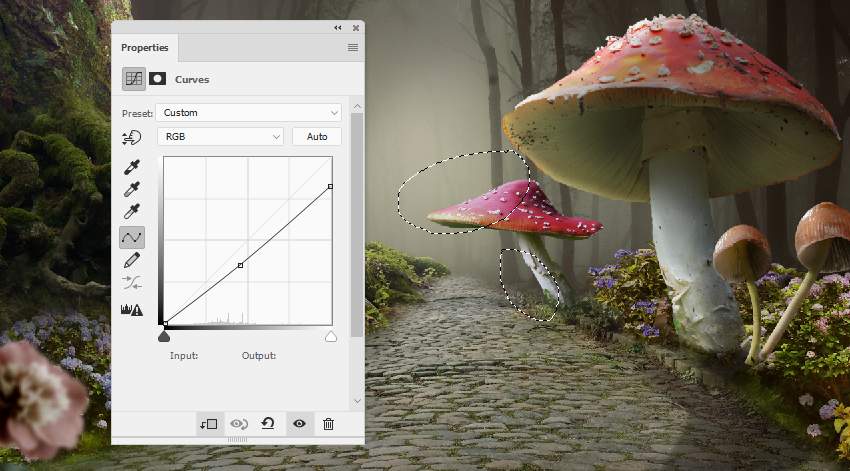
Task: Click the white point input slider
Action: [x=331, y=337]
